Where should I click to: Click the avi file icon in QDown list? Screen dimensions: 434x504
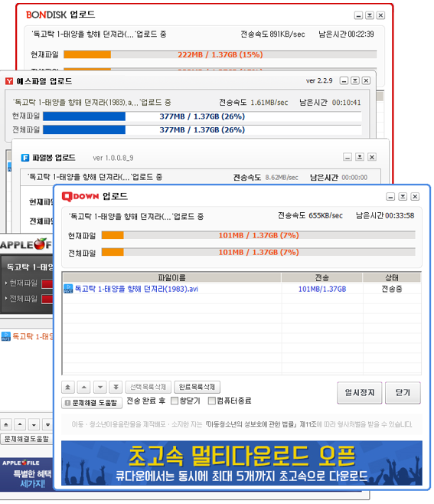(x=68, y=289)
